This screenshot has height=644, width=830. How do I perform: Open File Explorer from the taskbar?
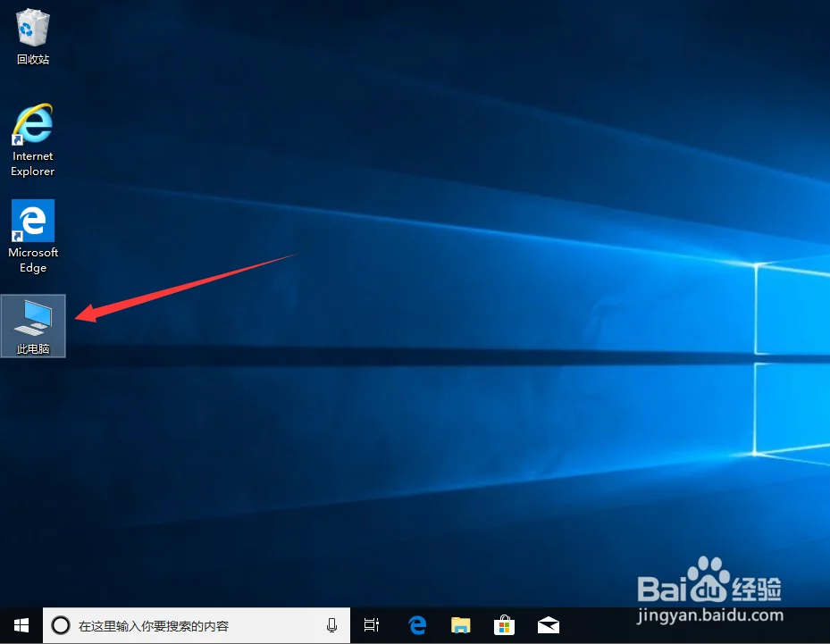coord(460,625)
